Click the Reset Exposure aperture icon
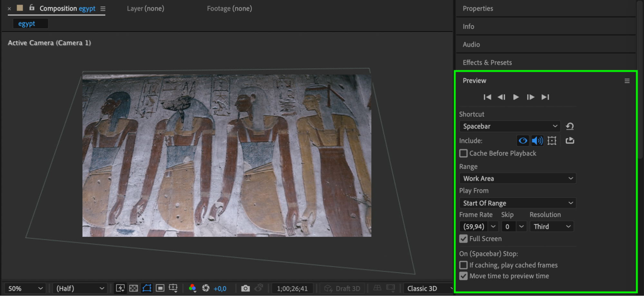Image resolution: width=644 pixels, height=296 pixels. [206, 288]
